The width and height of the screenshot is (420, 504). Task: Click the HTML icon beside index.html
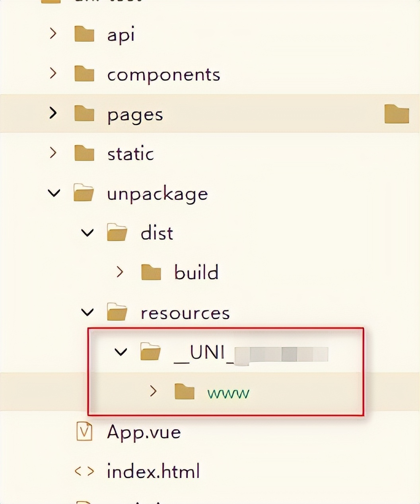click(x=84, y=471)
